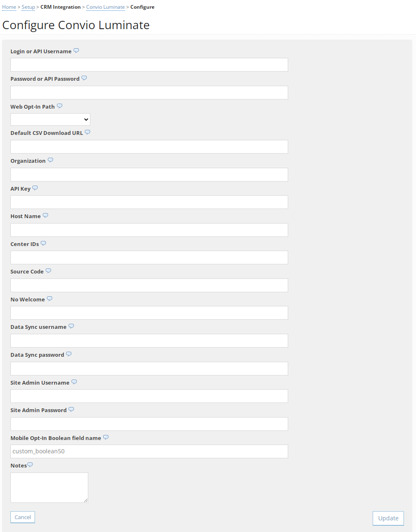The width and height of the screenshot is (416, 532).
Task: Open the Default CSV Download URL help tooltip
Action: [x=87, y=132]
